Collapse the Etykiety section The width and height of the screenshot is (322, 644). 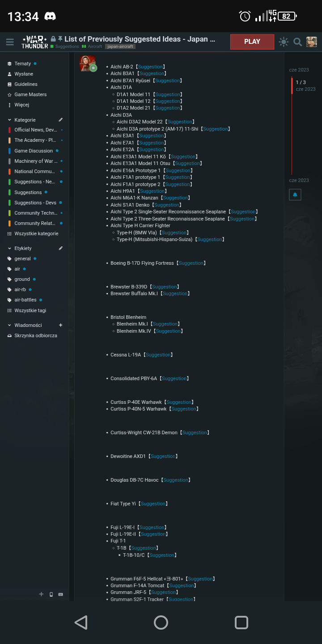pos(10,248)
